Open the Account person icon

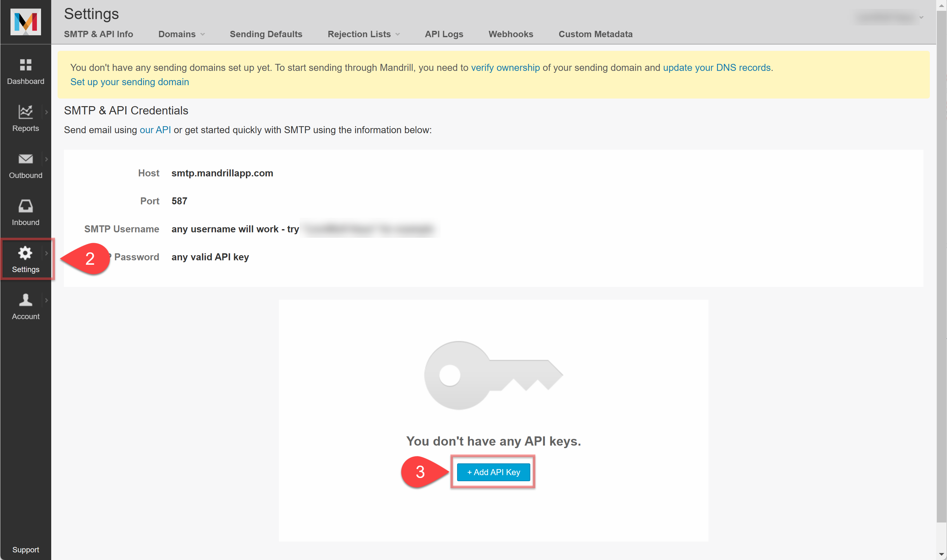coord(26,300)
